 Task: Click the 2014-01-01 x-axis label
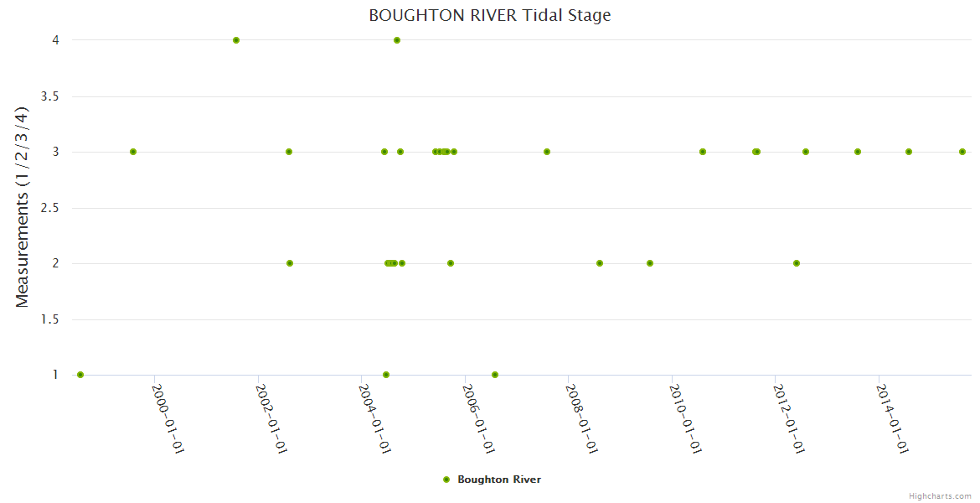point(893,417)
